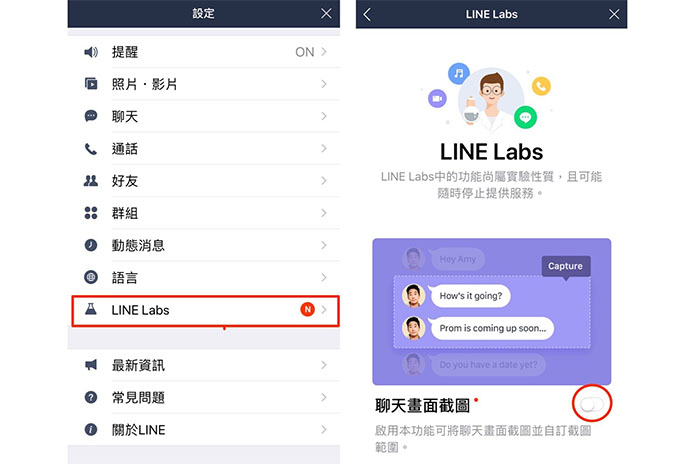The height and width of the screenshot is (464, 696).
Task: Close the 設定 panel with the X
Action: coord(326,13)
